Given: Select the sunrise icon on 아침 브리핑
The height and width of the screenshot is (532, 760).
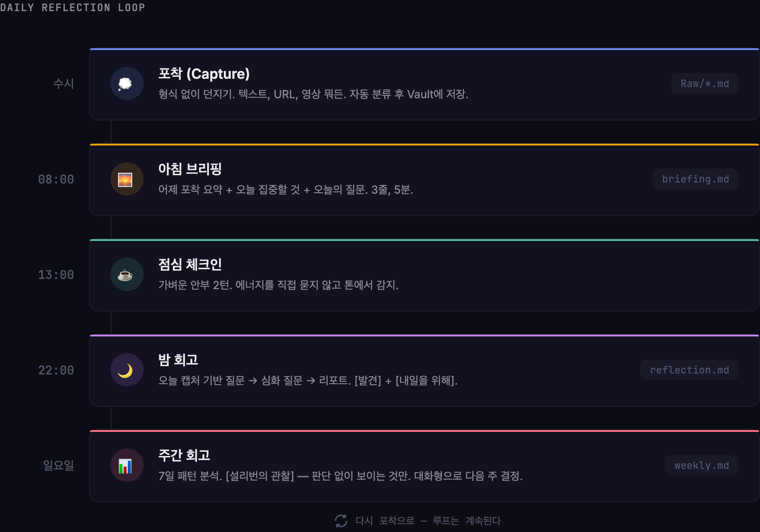Looking at the screenshot, I should click(127, 179).
